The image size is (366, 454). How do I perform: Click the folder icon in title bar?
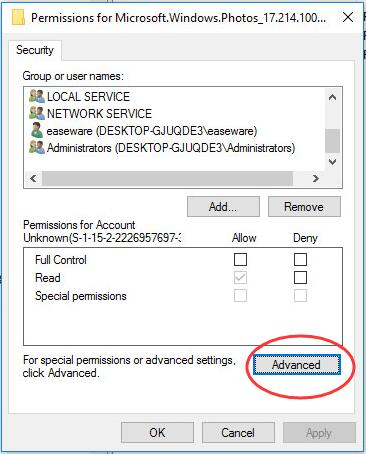pos(19,17)
